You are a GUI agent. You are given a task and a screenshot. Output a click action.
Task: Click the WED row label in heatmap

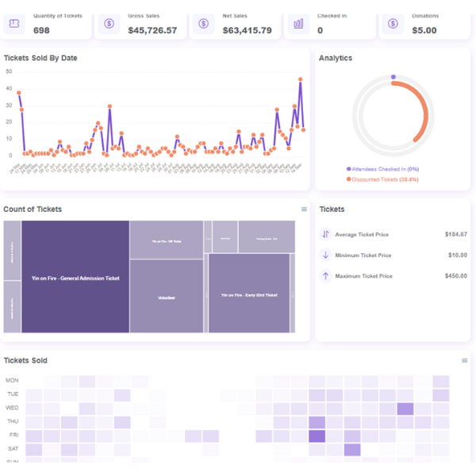point(12,408)
